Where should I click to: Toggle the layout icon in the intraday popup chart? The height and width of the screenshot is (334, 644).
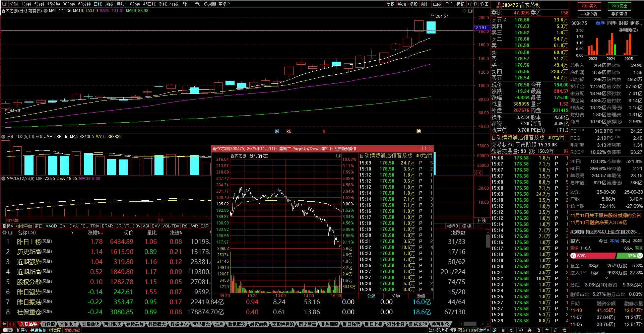338,156
